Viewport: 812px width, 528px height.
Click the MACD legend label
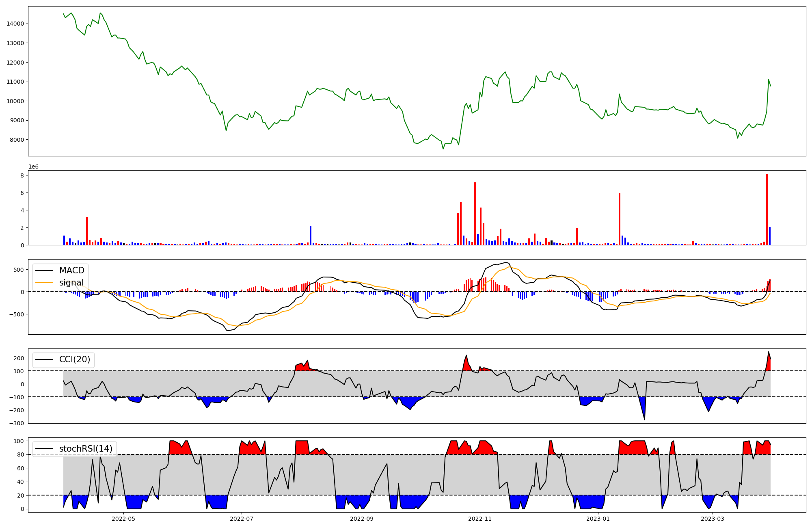pyautogui.click(x=71, y=270)
